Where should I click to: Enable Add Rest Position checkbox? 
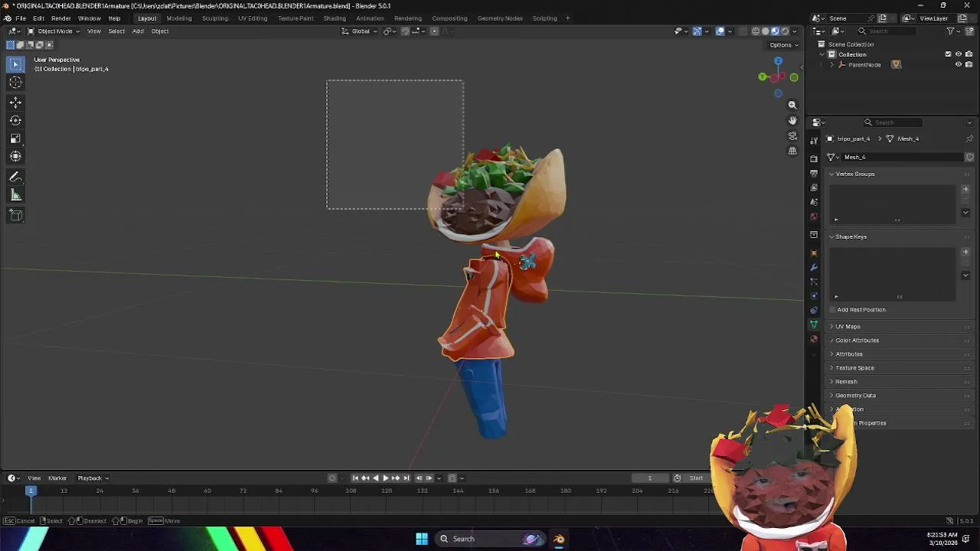832,310
